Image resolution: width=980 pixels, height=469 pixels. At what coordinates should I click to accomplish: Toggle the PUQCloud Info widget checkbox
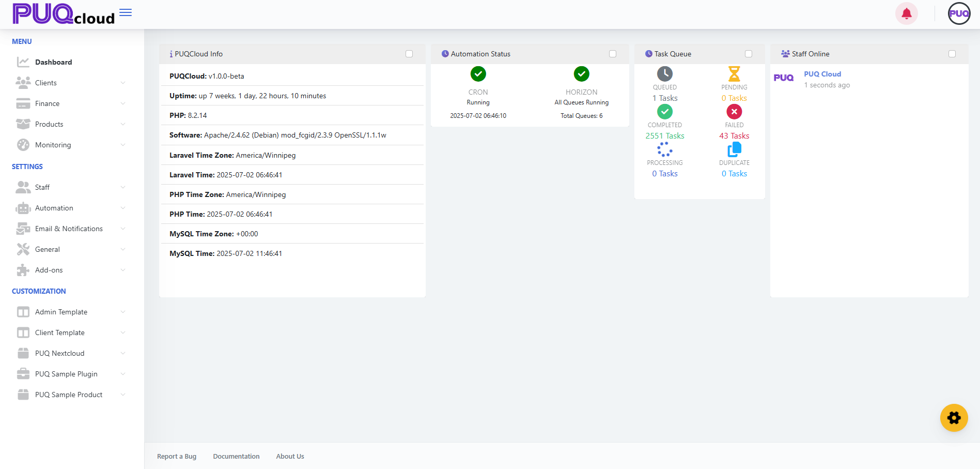(x=409, y=54)
